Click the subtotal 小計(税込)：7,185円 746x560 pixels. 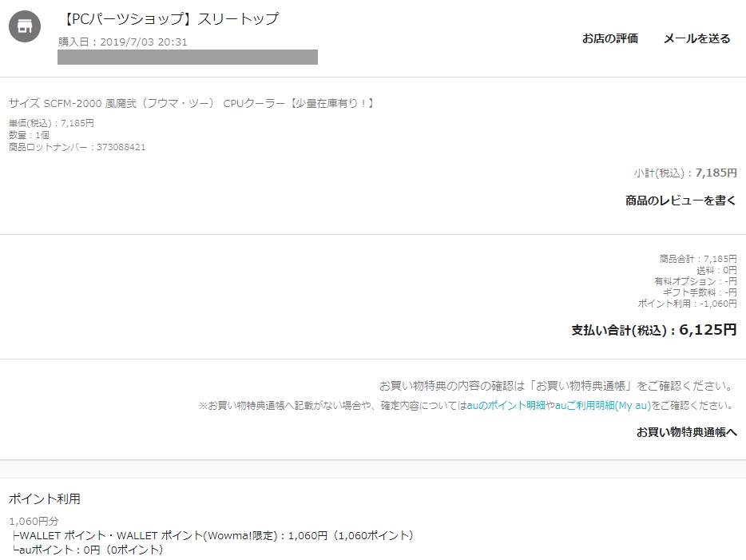[685, 173]
